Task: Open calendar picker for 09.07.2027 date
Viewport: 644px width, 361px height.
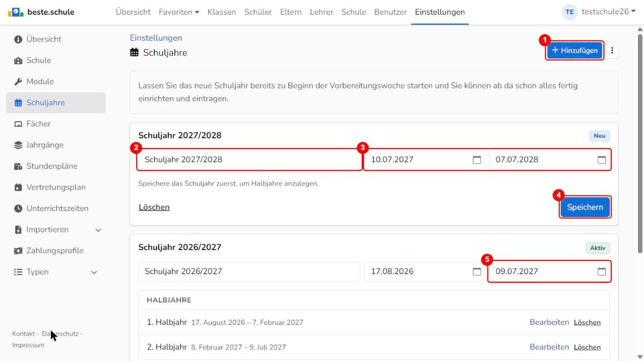Action: coord(601,272)
